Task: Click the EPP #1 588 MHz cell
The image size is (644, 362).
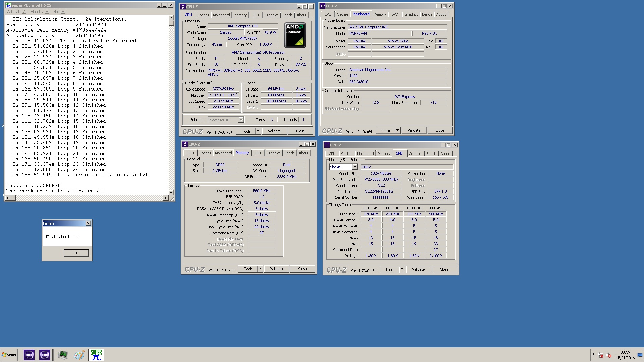Action: [436, 214]
